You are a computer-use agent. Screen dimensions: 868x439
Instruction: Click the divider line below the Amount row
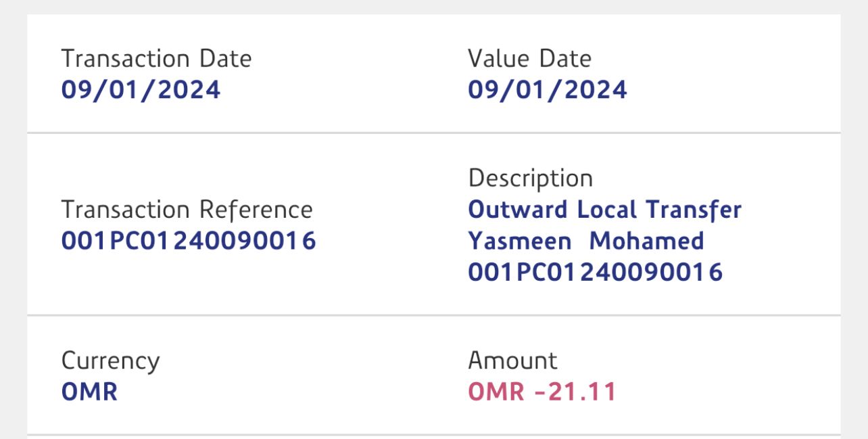tap(434, 434)
